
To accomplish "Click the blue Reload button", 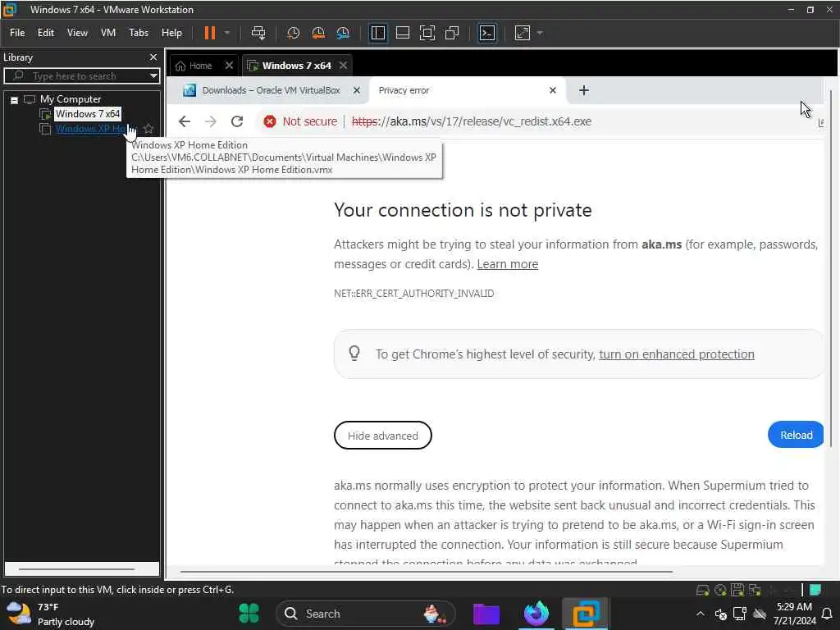I will point(796,435).
